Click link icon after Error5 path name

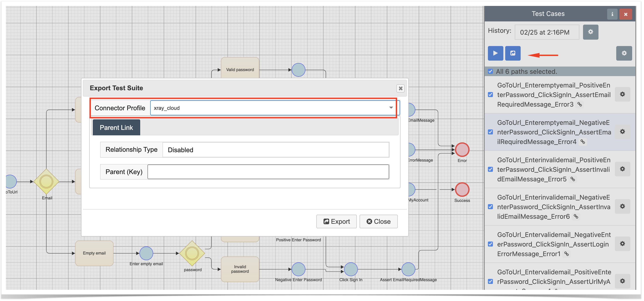click(573, 179)
